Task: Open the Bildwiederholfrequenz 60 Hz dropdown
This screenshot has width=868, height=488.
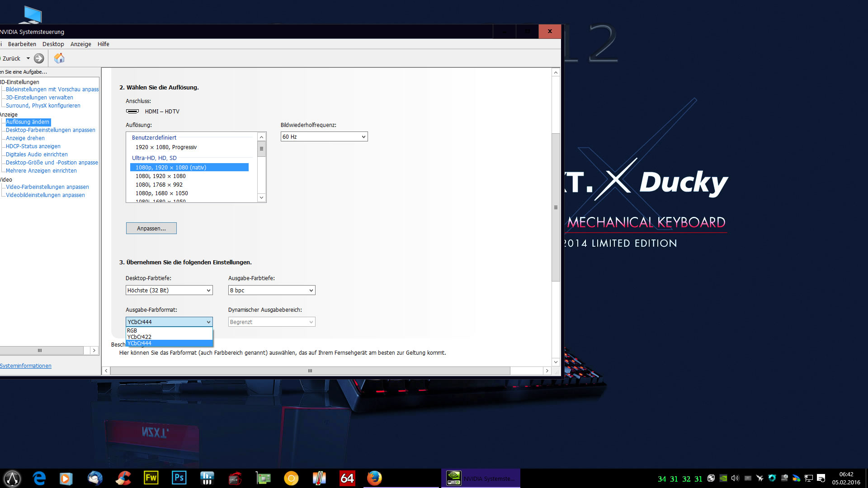Action: [x=324, y=136]
